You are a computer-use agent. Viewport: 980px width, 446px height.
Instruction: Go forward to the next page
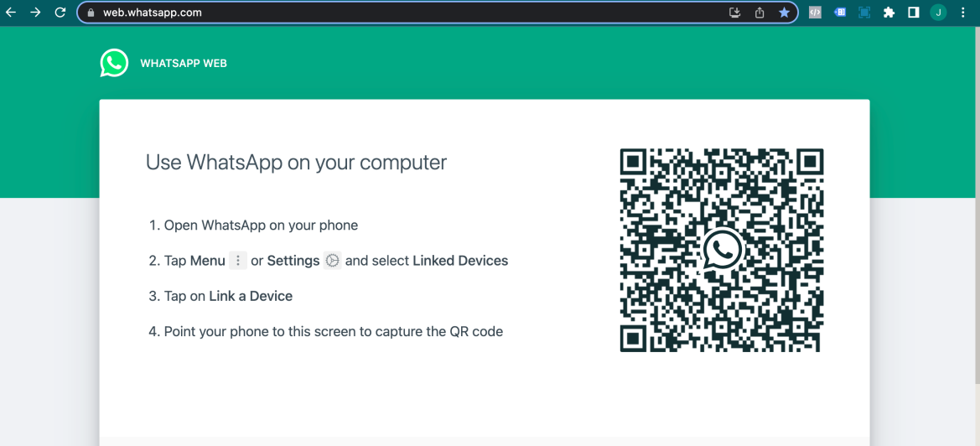click(x=35, y=13)
